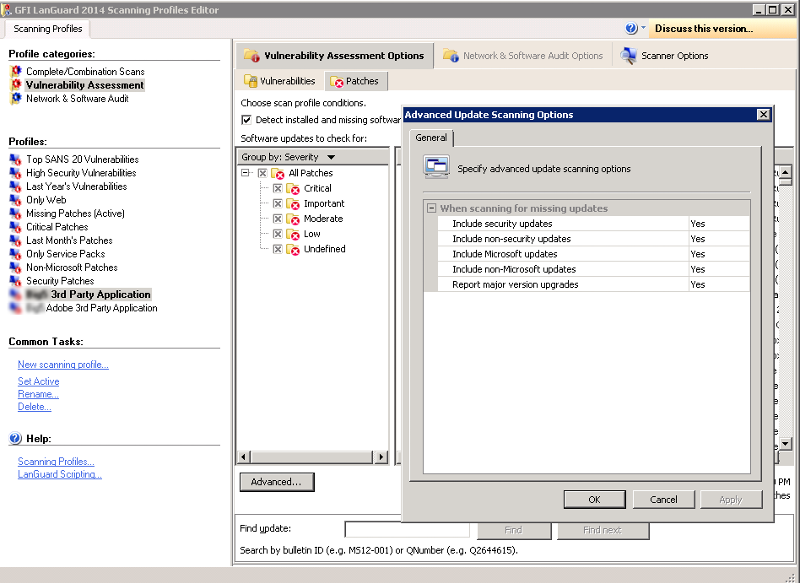Screen dimensions: 800x583
Task: Click the Last Year's Vulnerabilities profile icon
Action: tap(15, 186)
